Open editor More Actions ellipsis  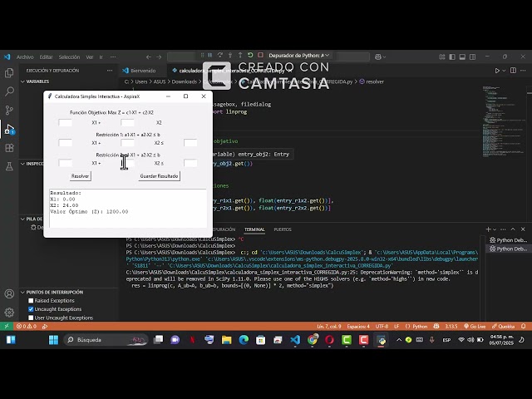pos(523,71)
